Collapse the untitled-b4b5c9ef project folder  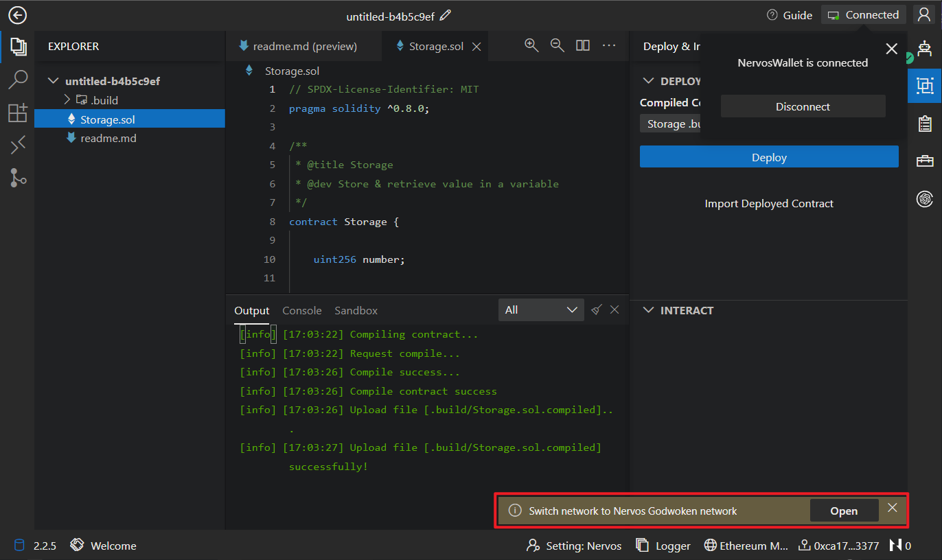(53, 81)
